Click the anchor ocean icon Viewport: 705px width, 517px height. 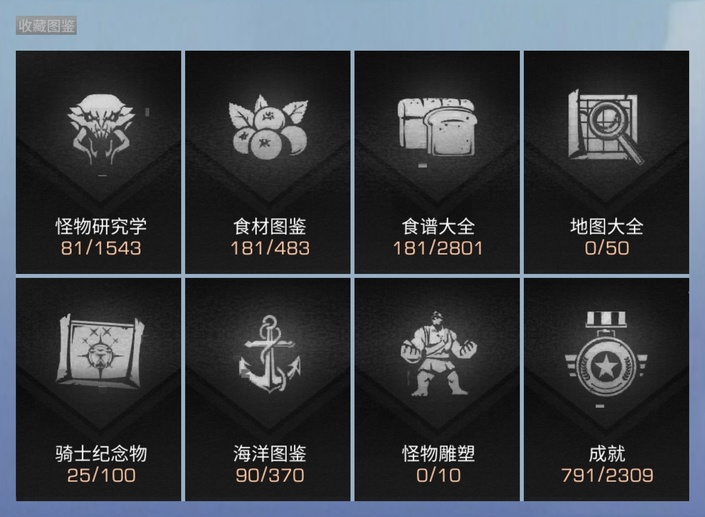[269, 353]
